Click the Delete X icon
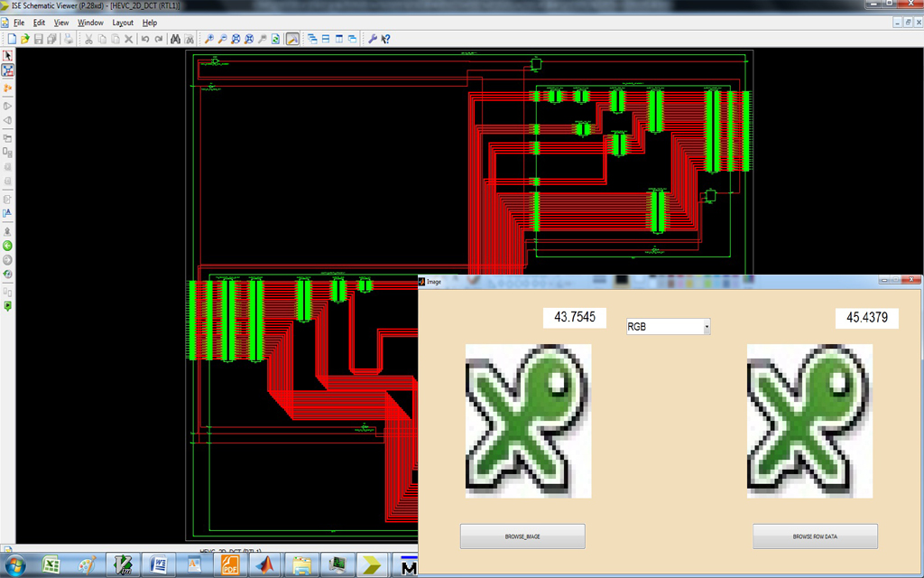 (128, 39)
